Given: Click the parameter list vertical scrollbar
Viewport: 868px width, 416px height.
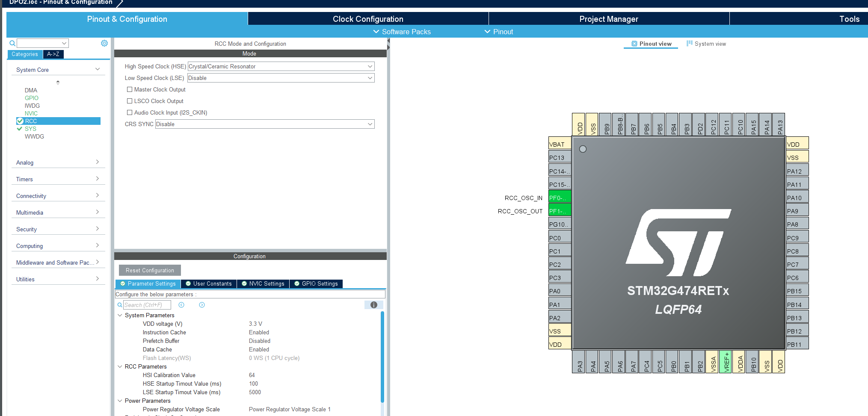Looking at the screenshot, I should tap(382, 357).
